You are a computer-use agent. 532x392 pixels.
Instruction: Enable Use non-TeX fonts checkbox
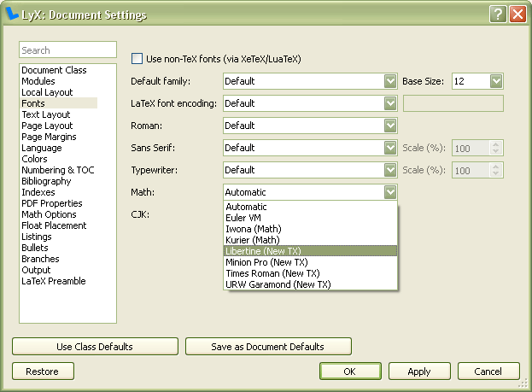[137, 59]
